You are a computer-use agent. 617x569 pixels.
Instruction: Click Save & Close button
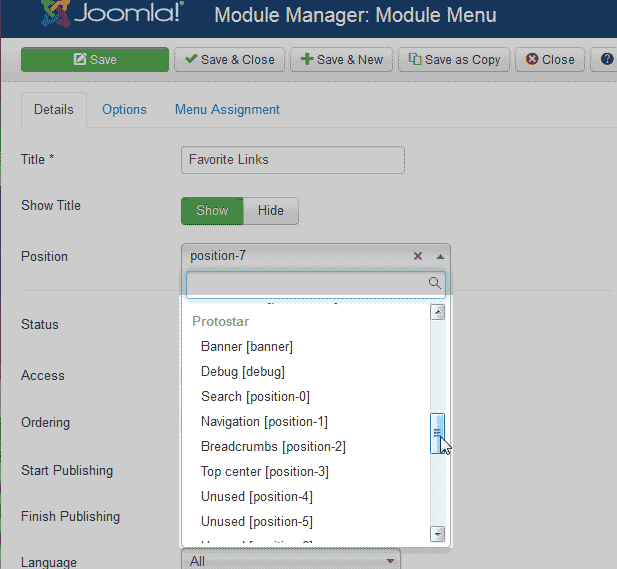(x=230, y=59)
